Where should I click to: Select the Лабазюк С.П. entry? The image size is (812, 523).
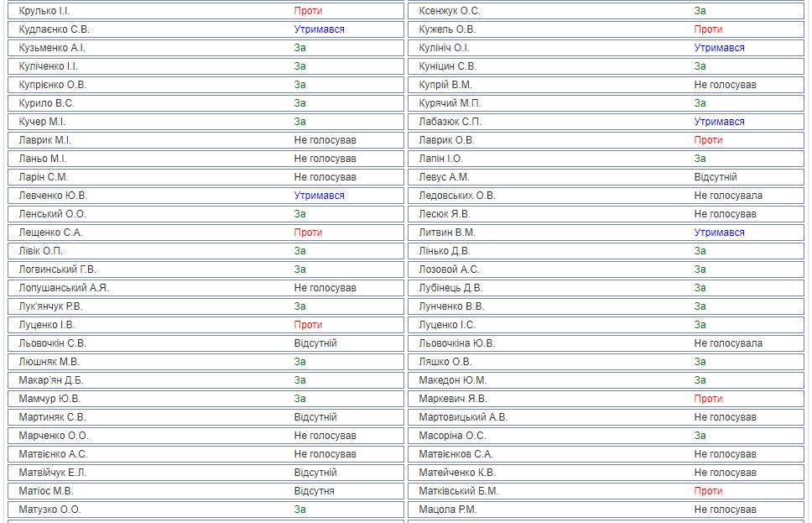(x=450, y=122)
